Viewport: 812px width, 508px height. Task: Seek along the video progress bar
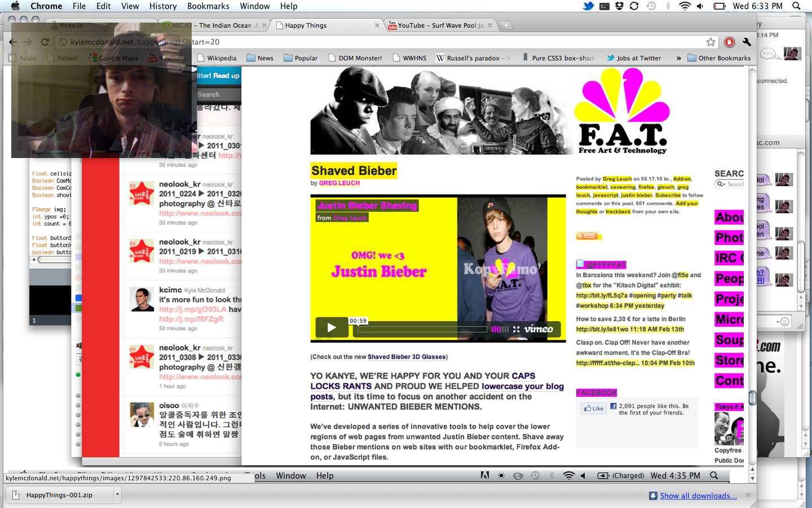pos(422,329)
